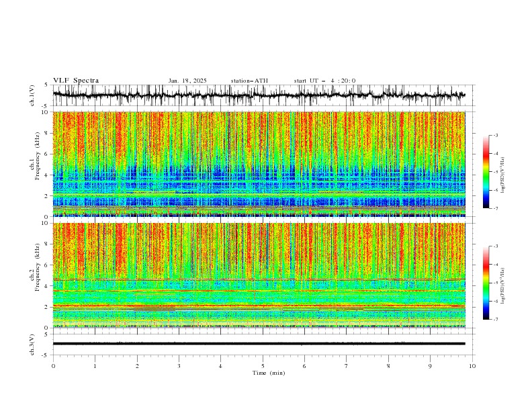Click the log(PSD) label beside ch.1 colorbar
The height and width of the screenshot is (411, 532).
[503, 175]
